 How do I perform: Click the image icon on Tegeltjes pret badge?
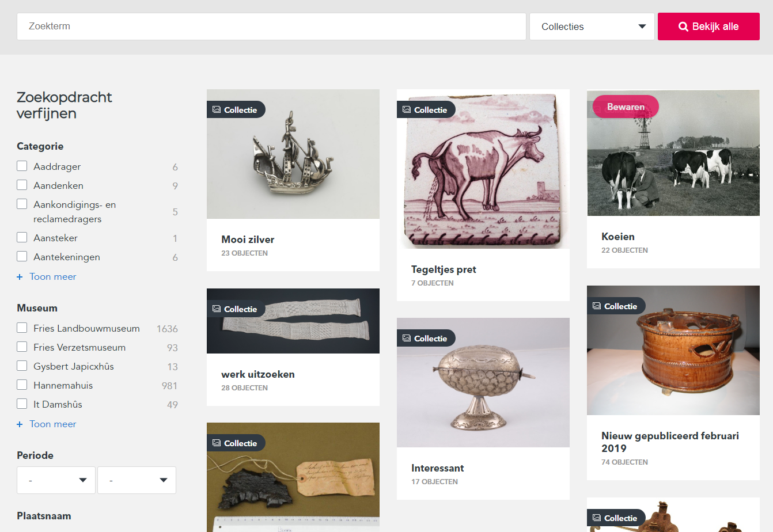[407, 109]
